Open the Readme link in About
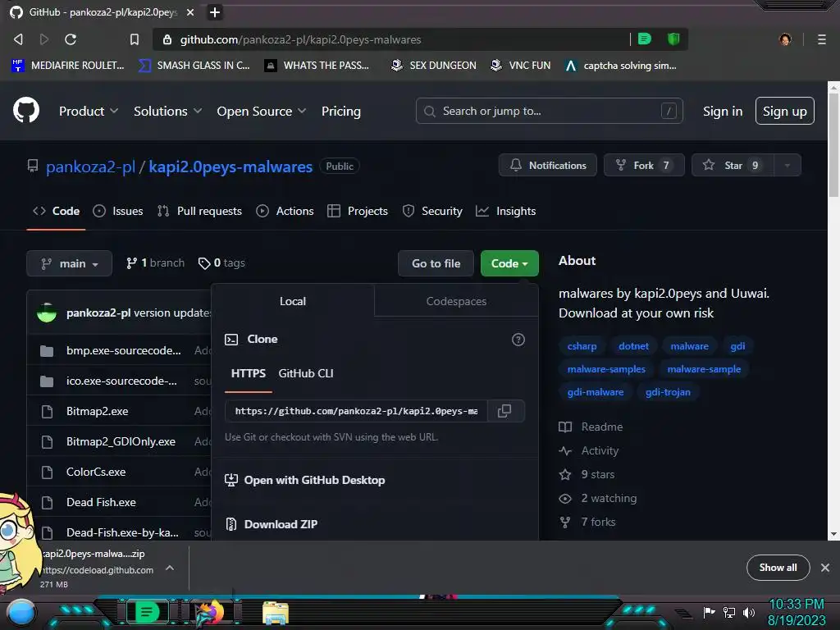 pyautogui.click(x=601, y=427)
